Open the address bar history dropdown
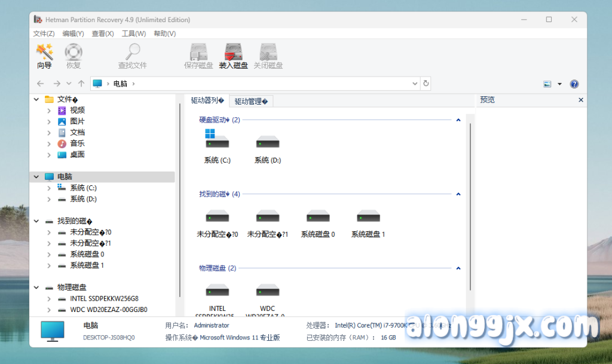The height and width of the screenshot is (364, 612). pos(415,84)
